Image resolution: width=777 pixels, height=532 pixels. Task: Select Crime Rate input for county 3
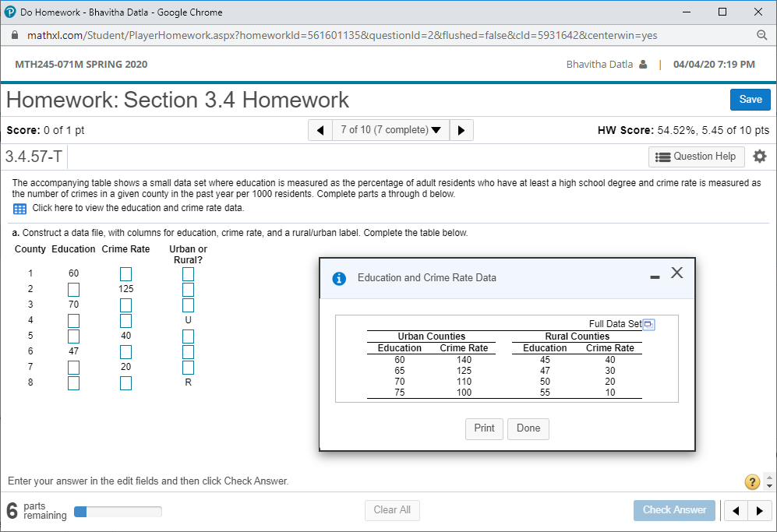pos(126,305)
